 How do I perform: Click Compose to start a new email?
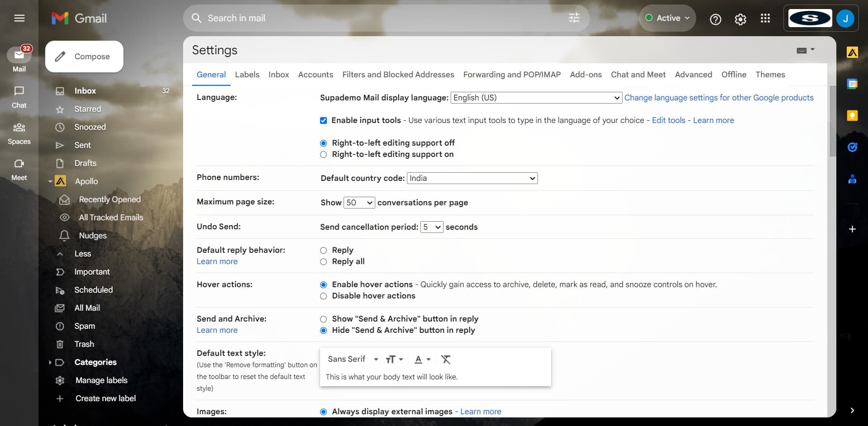pos(84,56)
